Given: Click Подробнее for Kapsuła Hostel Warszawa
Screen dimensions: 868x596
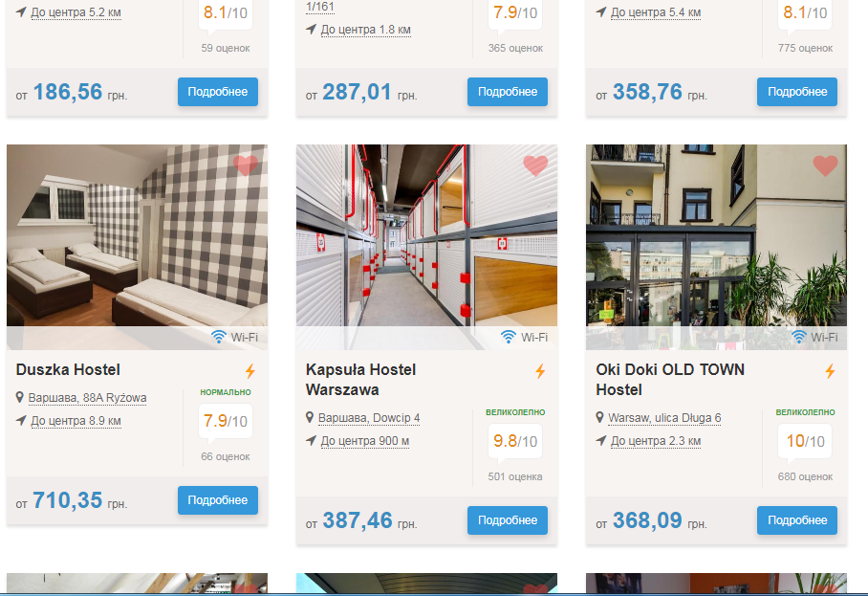Looking at the screenshot, I should pyautogui.click(x=508, y=520).
